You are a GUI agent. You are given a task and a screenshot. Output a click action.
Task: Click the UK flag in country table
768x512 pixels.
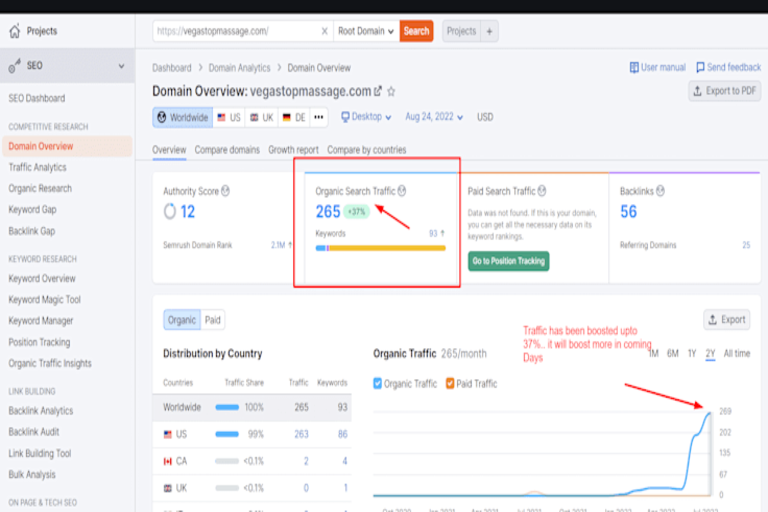pyautogui.click(x=168, y=488)
